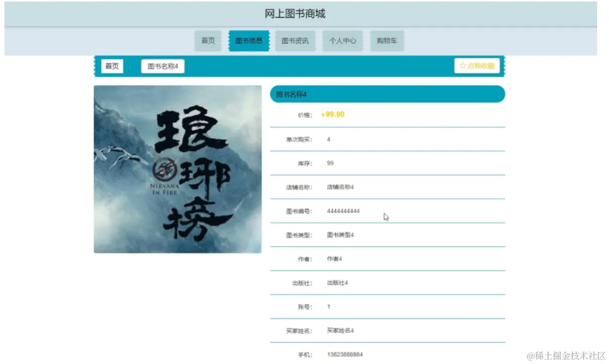The width and height of the screenshot is (609, 364).
Task: Click the 图书类型: label
Action: pos(299,235)
